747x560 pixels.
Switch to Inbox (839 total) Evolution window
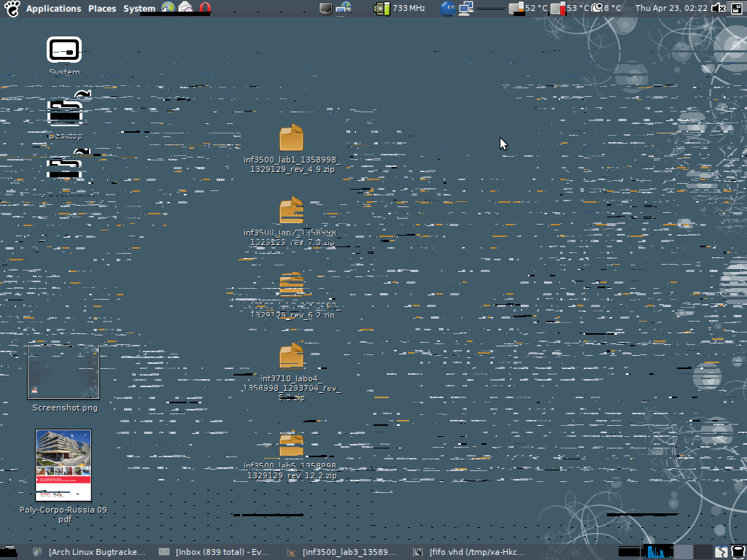coord(216,552)
